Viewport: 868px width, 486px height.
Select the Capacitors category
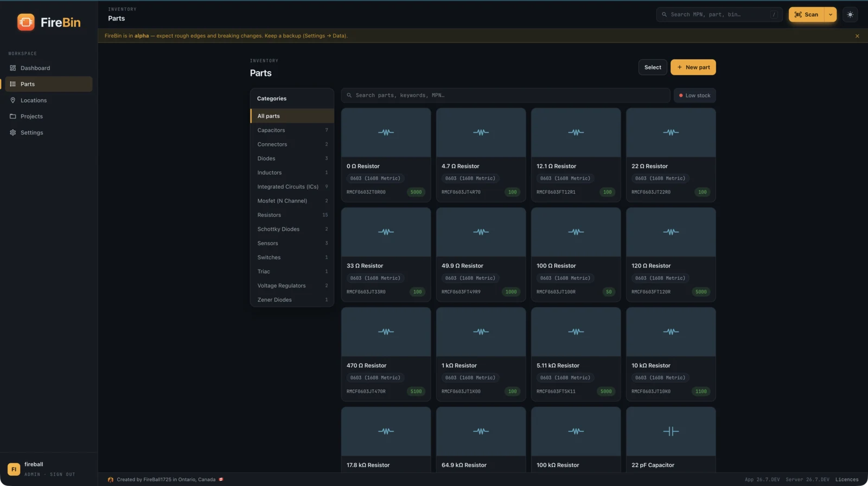292,130
